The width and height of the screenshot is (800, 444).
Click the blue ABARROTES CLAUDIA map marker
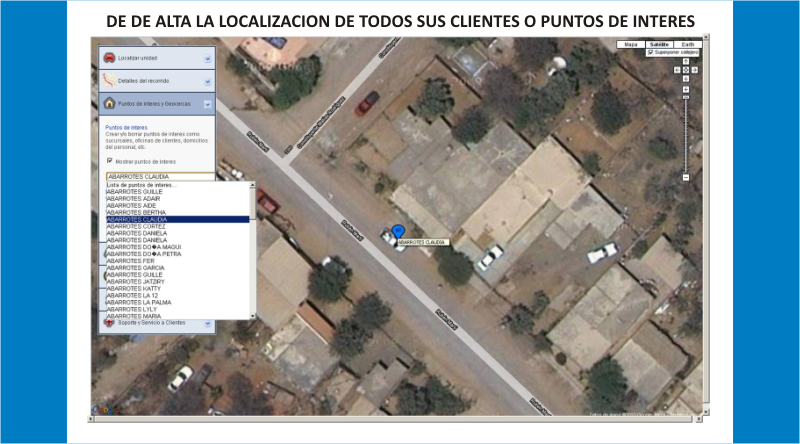tap(399, 233)
